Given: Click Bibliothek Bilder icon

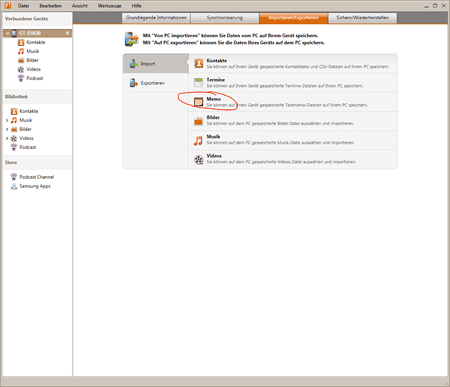Looking at the screenshot, I should point(14,129).
